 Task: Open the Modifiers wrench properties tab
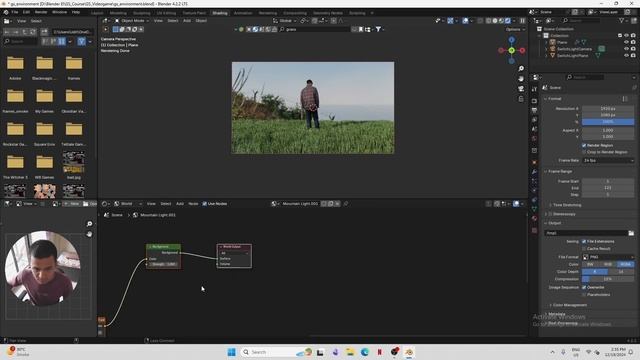[534, 172]
